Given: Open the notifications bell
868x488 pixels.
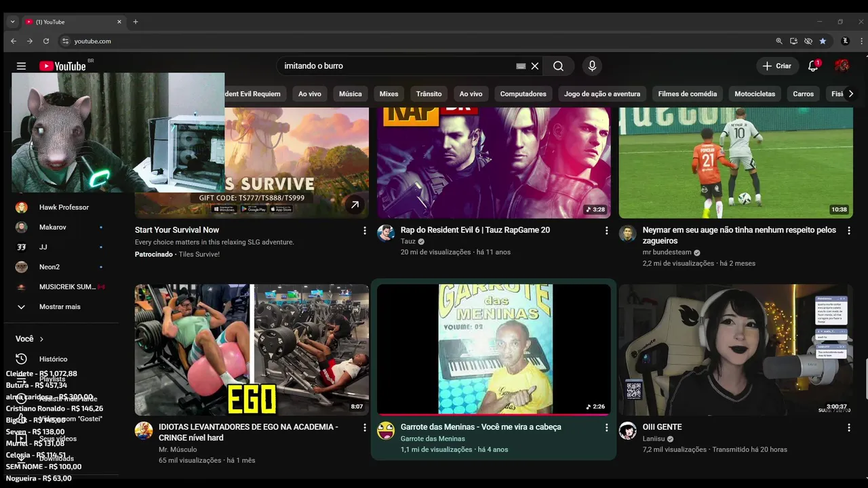Looking at the screenshot, I should pyautogui.click(x=813, y=66).
